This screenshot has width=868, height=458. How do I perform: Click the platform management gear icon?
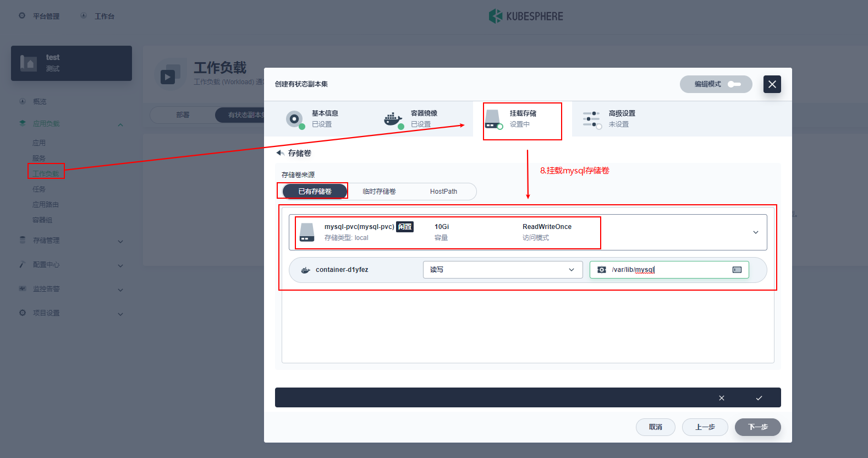coord(22,16)
